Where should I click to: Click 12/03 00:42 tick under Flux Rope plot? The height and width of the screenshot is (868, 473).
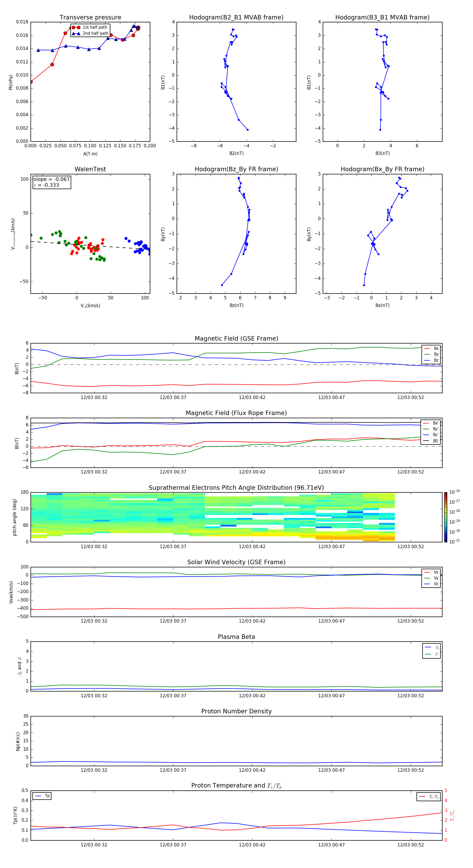(x=252, y=472)
